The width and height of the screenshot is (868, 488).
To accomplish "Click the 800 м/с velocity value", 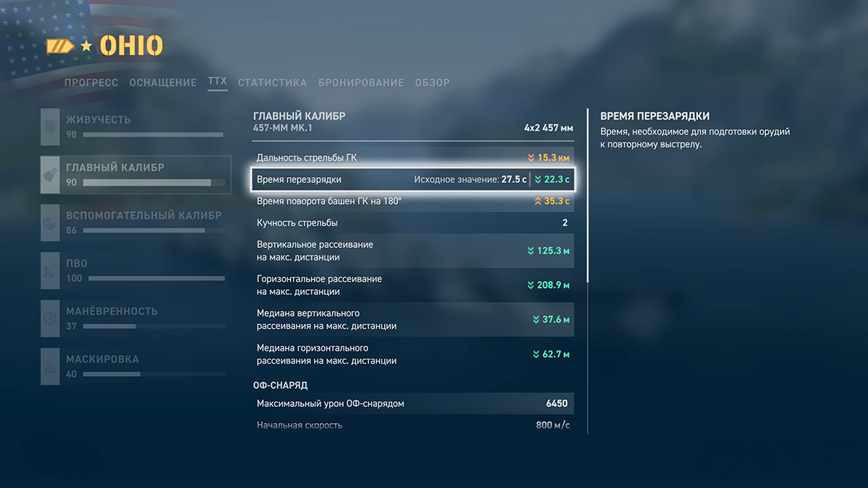I will [x=553, y=425].
